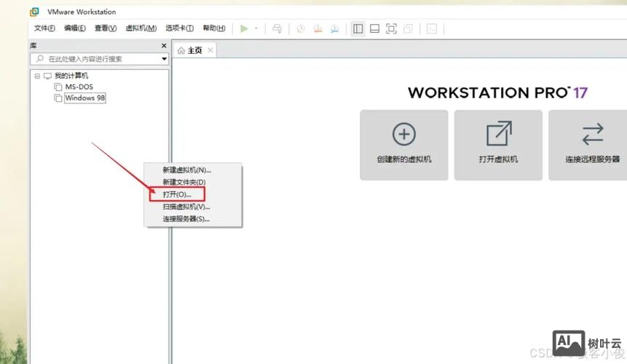Viewport: 627px width, 364px height.
Task: Enter full screen mode icon
Action: point(391,28)
